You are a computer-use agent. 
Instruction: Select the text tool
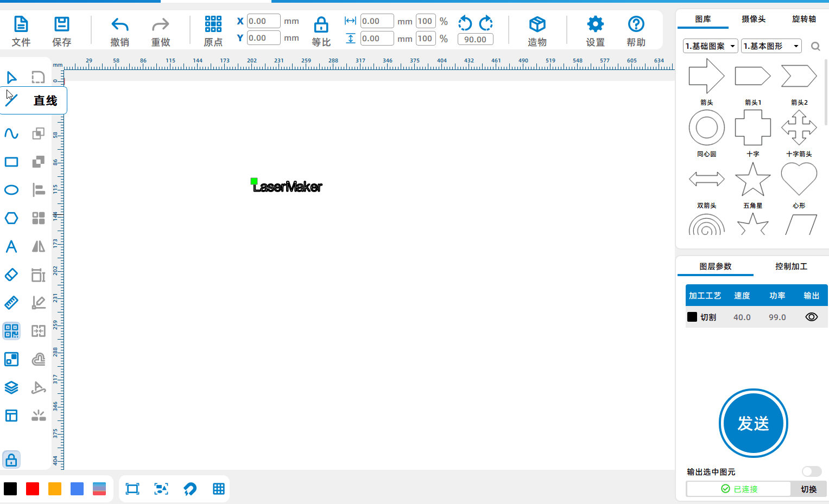[11, 246]
